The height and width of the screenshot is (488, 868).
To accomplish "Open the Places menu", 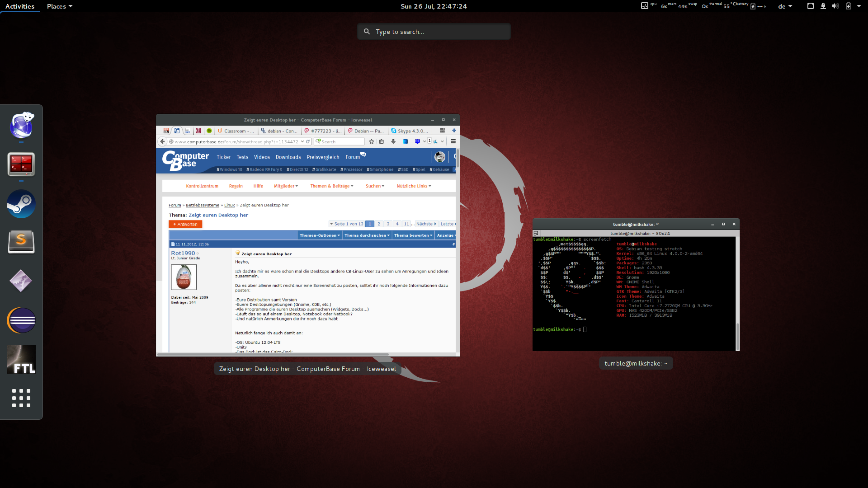I will (x=59, y=6).
